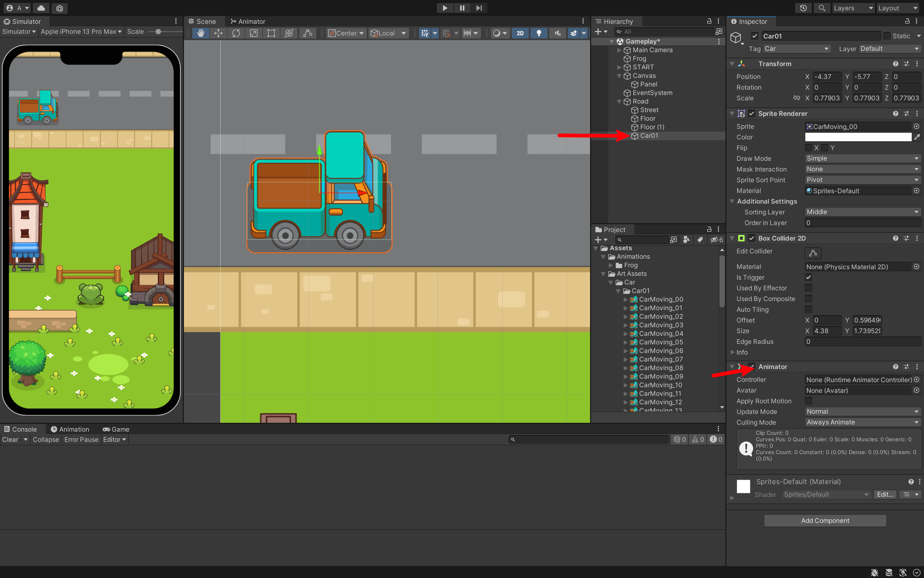Open Sorting Layer dropdown showing Middle
Viewport: 924px width, 578px height.
[x=863, y=212]
